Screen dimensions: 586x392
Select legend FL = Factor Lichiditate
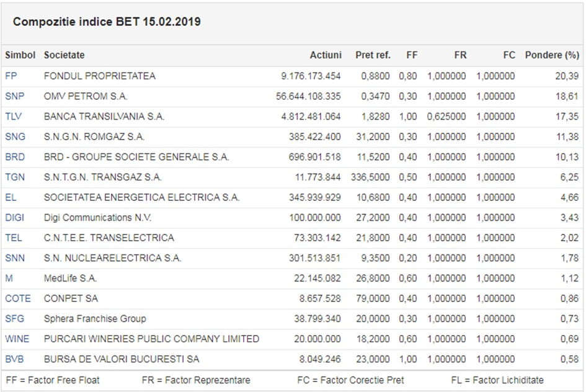[497, 380]
